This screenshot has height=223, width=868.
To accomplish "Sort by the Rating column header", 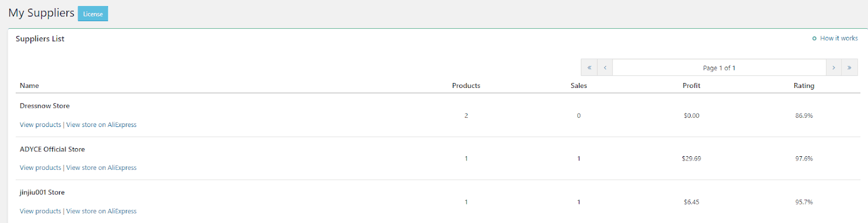I will tap(803, 86).
